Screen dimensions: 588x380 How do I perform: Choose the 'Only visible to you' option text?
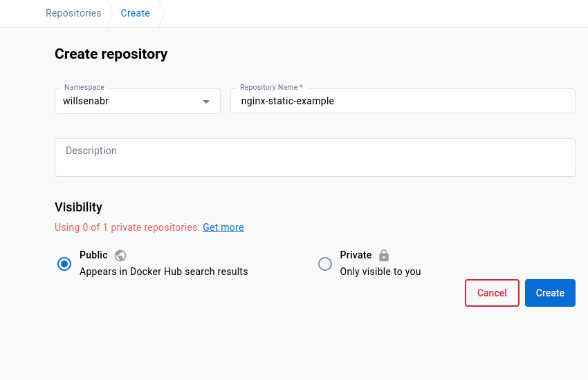pyautogui.click(x=380, y=272)
